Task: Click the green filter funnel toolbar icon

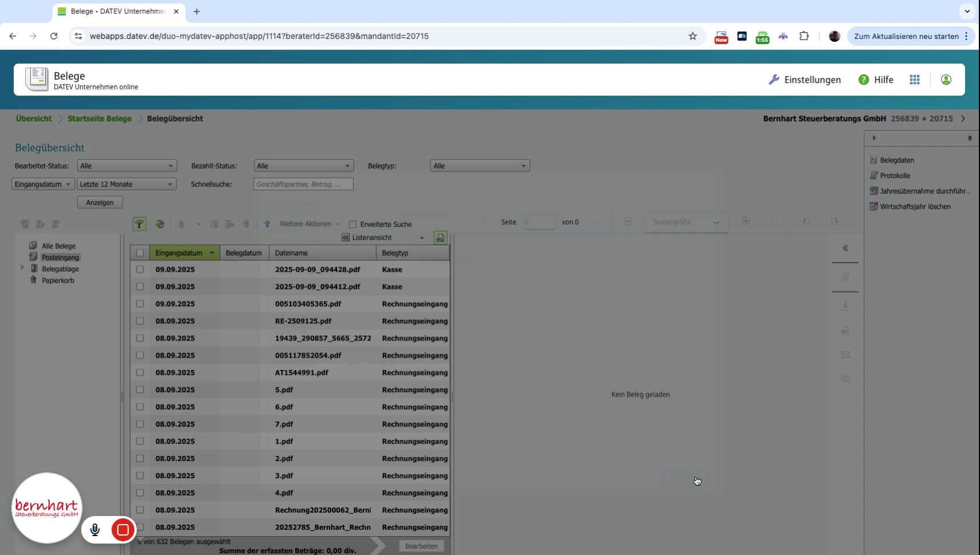Action: (139, 224)
